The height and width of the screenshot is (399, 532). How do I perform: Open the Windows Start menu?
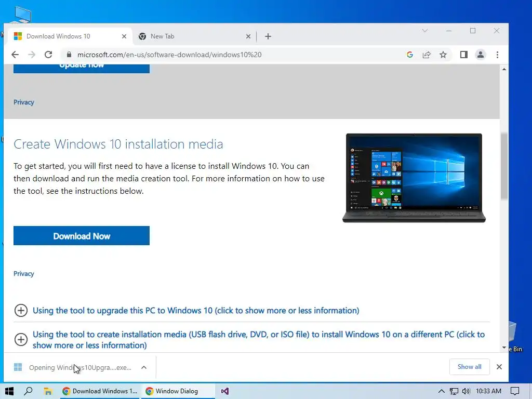9,391
